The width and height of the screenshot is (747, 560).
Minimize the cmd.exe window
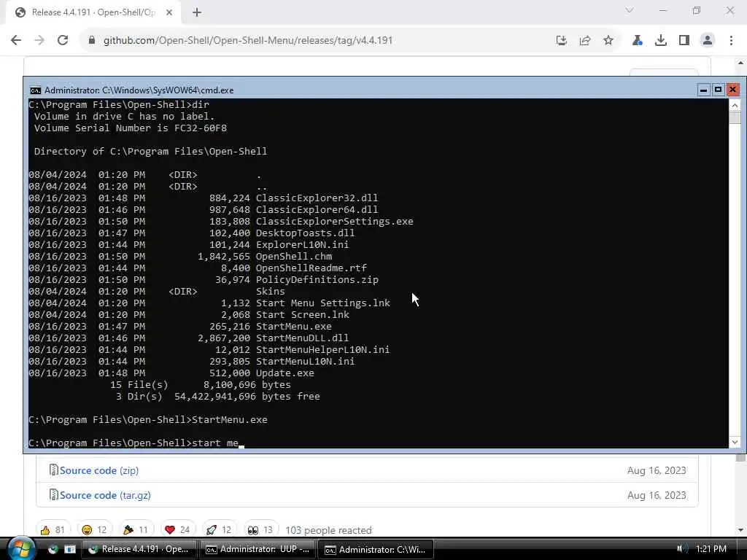(703, 90)
